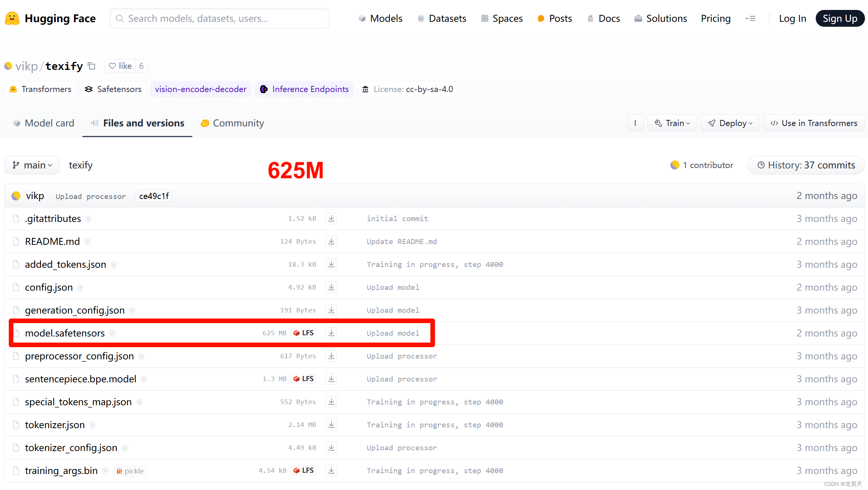Click the Hugging Face emoji logo
Viewport: 868px width, 490px height.
[x=12, y=18]
